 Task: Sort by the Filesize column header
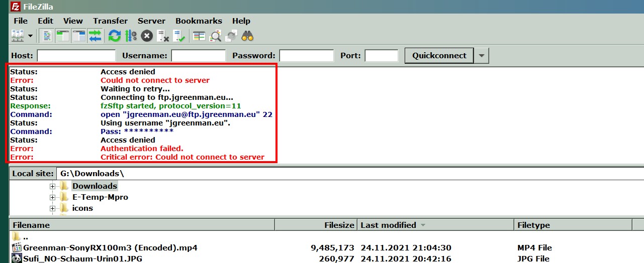click(x=316, y=225)
